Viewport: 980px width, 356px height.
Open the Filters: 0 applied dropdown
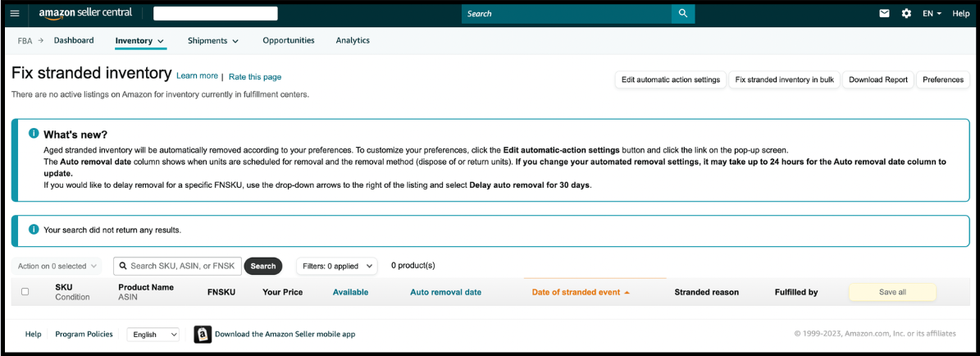click(337, 266)
